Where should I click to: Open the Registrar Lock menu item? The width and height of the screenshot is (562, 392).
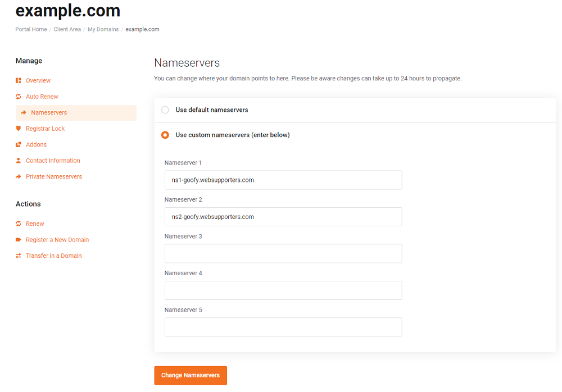[45, 128]
